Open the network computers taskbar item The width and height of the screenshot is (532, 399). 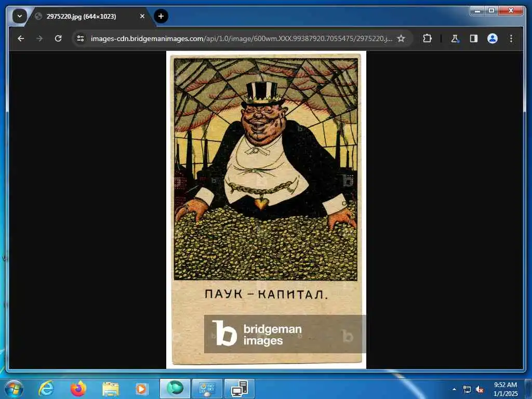pyautogui.click(x=240, y=389)
